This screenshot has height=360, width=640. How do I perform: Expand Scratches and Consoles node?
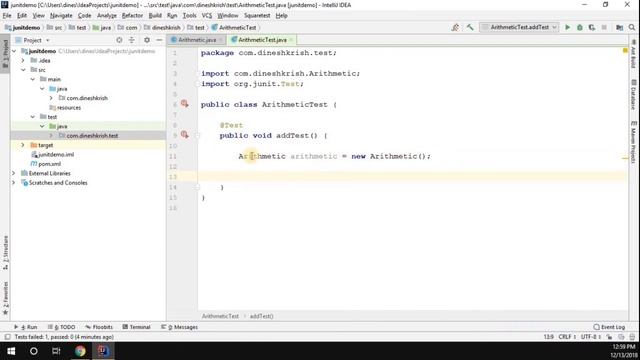point(14,182)
